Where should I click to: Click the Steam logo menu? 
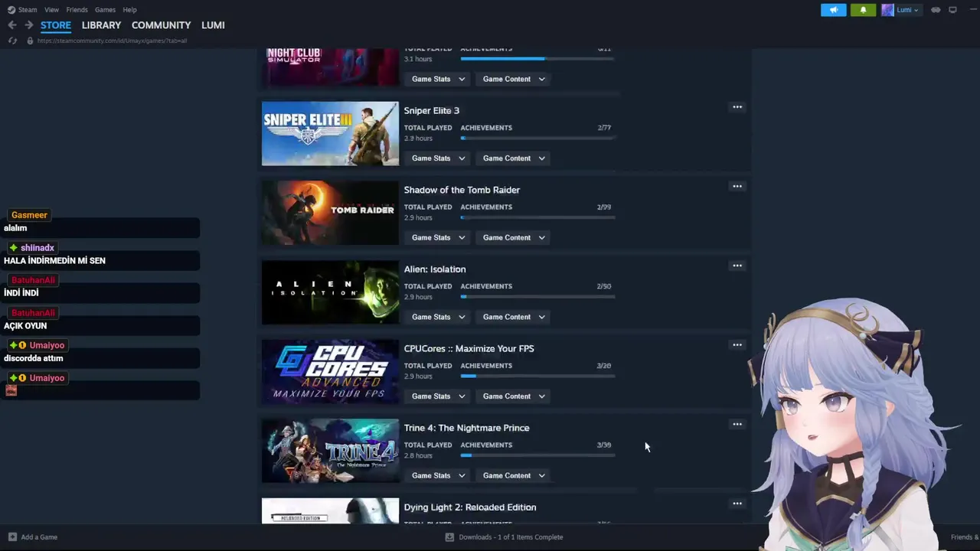(11, 10)
